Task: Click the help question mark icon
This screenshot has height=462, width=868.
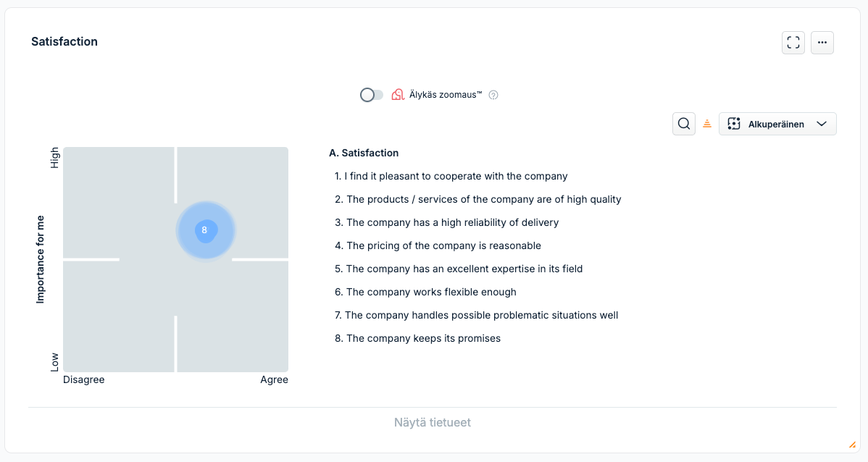Action: [x=493, y=95]
